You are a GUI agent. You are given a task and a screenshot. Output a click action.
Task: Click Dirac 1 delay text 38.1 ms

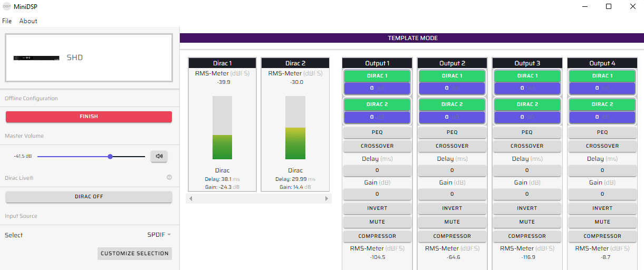coord(222,179)
